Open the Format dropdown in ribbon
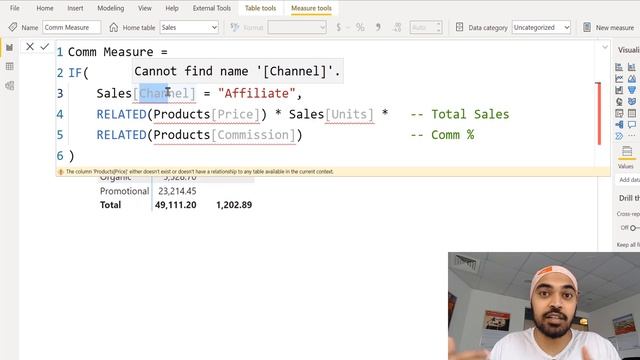 (297, 27)
